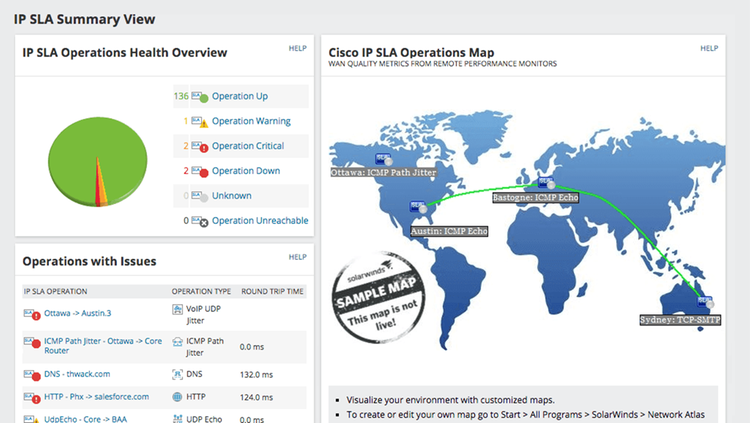Open the Operation Down link

coord(246,171)
